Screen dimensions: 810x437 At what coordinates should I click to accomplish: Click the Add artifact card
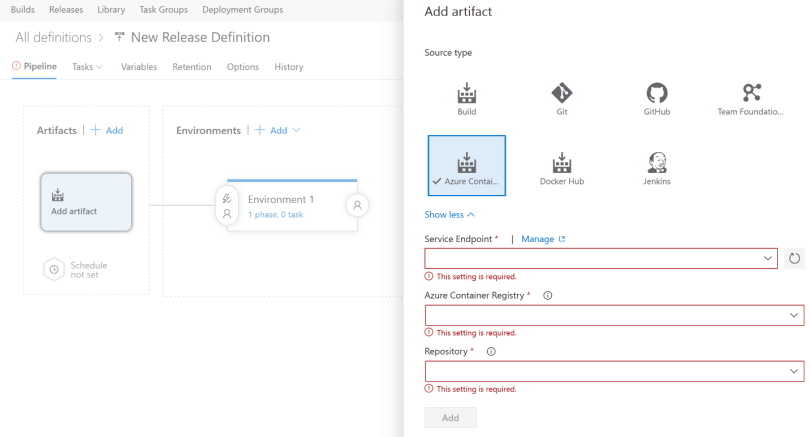(86, 202)
